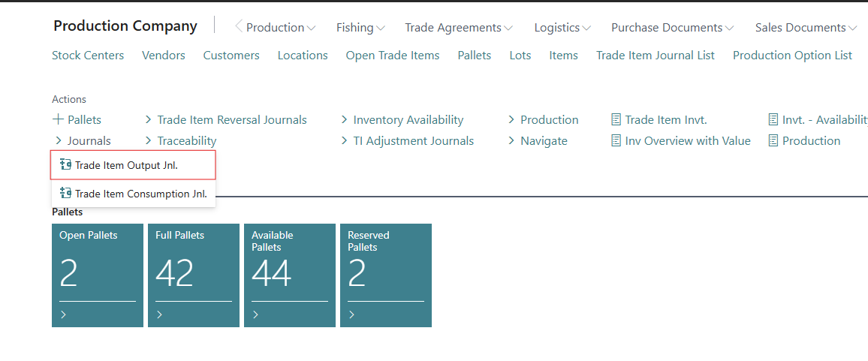The width and height of the screenshot is (868, 361).
Task: Click the Trade Item Output Jnl. icon
Action: pos(65,165)
